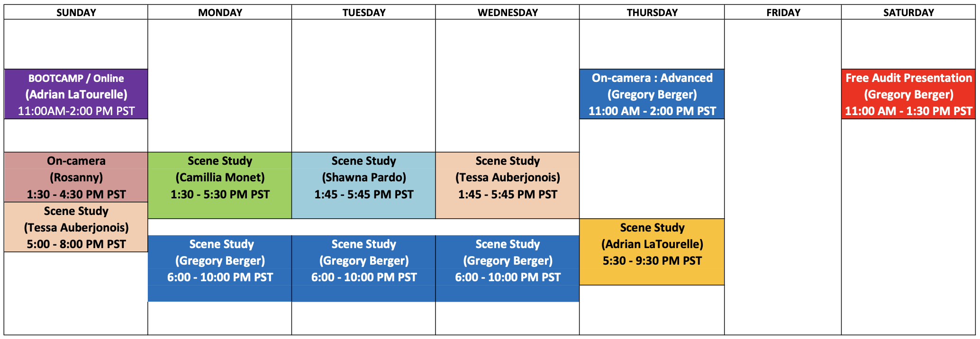Click the Sunday On-camera (Rosanny) block
Viewport: 980px width, 339px height.
click(76, 177)
